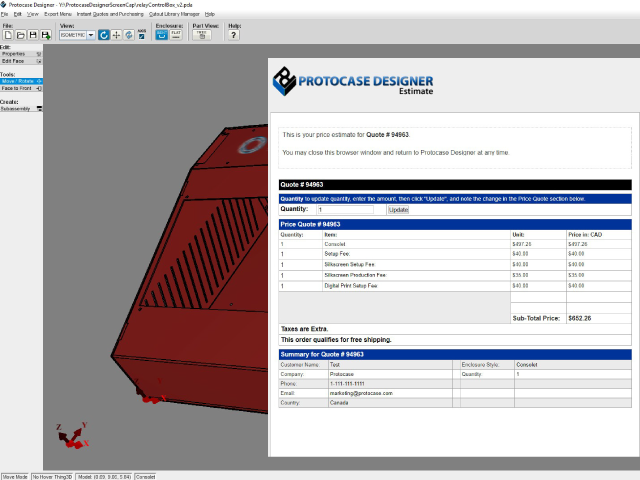The height and width of the screenshot is (480, 640).
Task: Click the 'Price in: CAD' column header
Action: pyautogui.click(x=585, y=235)
